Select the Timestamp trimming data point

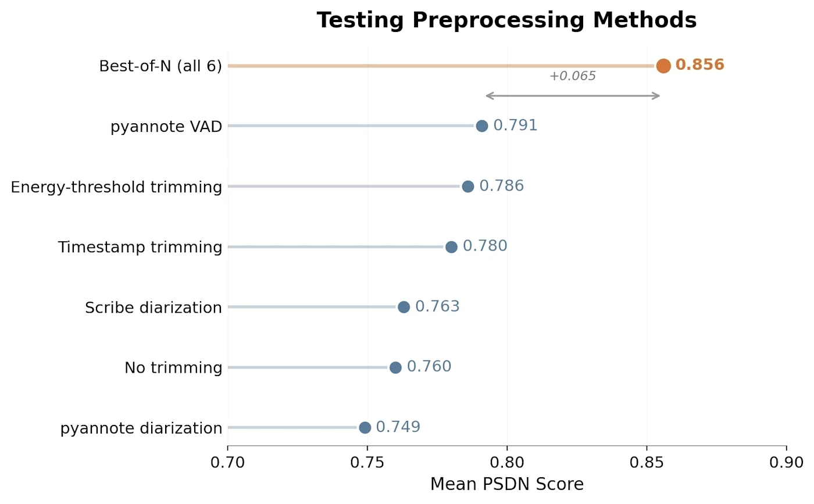(x=451, y=246)
